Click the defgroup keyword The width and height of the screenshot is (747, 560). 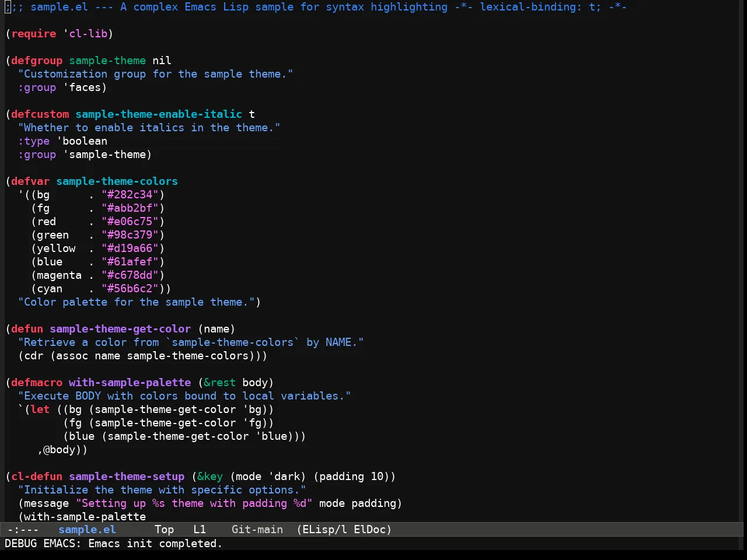click(x=37, y=61)
